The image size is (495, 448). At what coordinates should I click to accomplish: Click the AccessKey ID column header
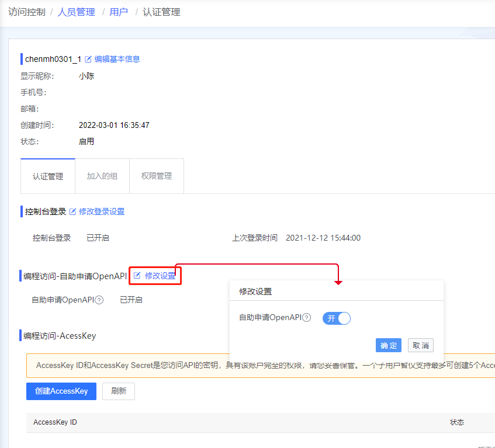[55, 422]
